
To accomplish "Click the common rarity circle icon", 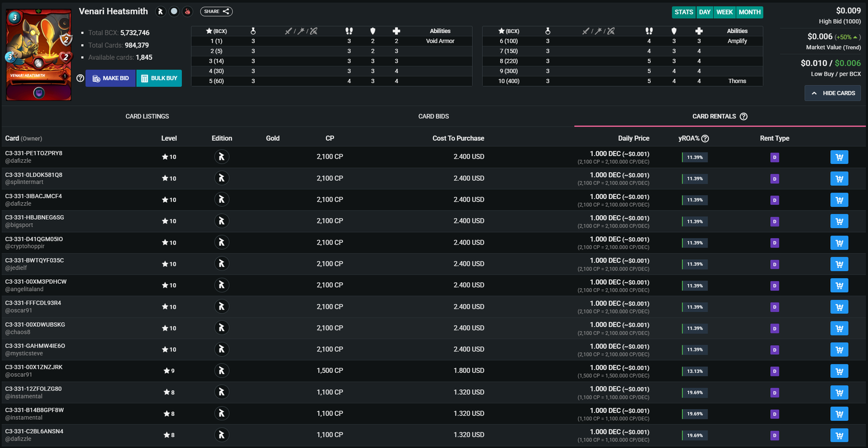I will pyautogui.click(x=174, y=11).
